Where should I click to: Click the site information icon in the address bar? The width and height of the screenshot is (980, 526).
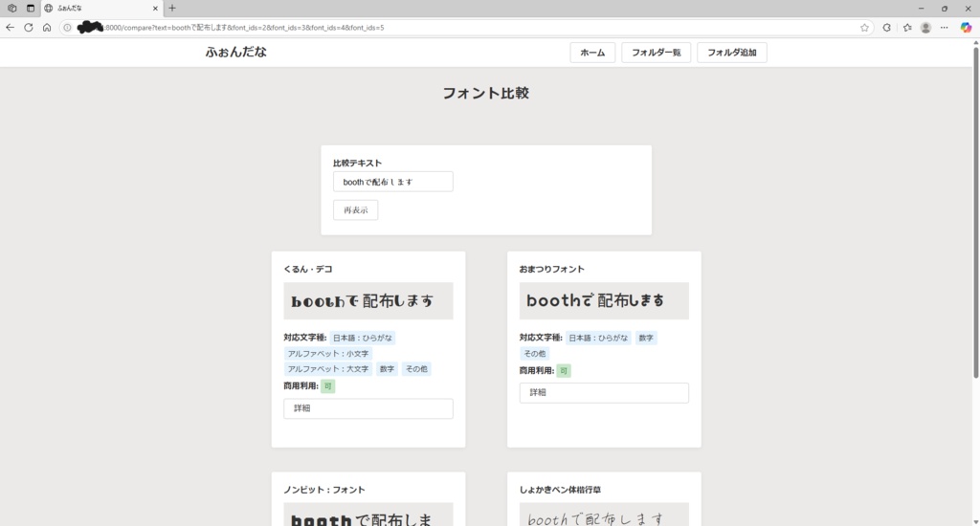click(68, 28)
